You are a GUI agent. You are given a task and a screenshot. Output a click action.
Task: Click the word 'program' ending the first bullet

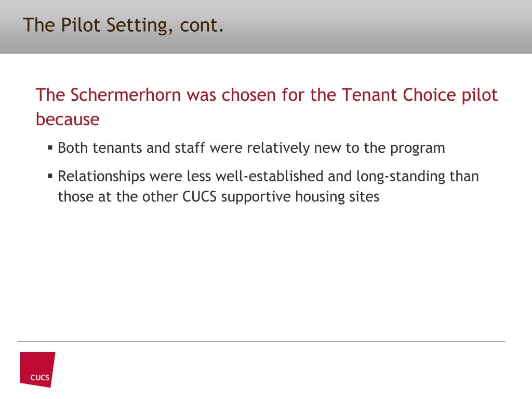(x=418, y=149)
